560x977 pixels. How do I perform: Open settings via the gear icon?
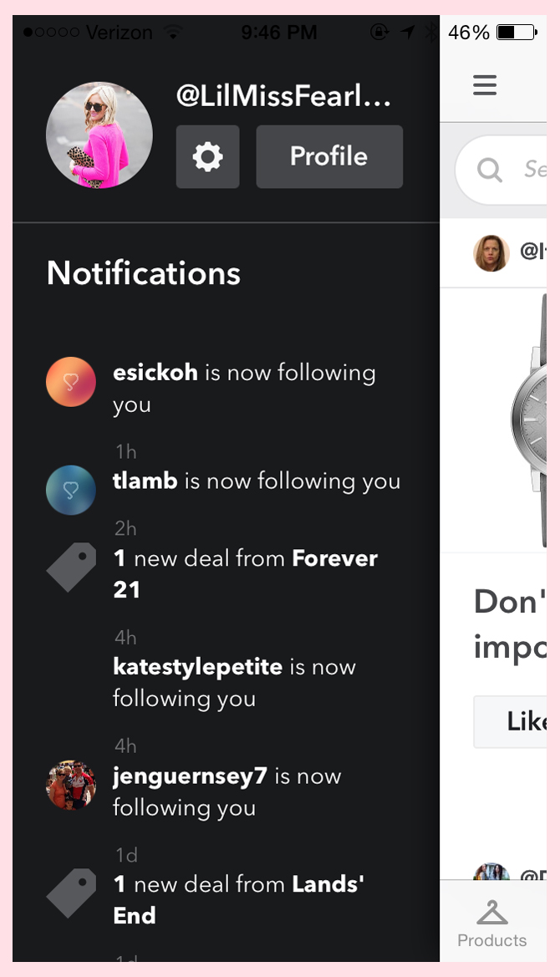(207, 156)
